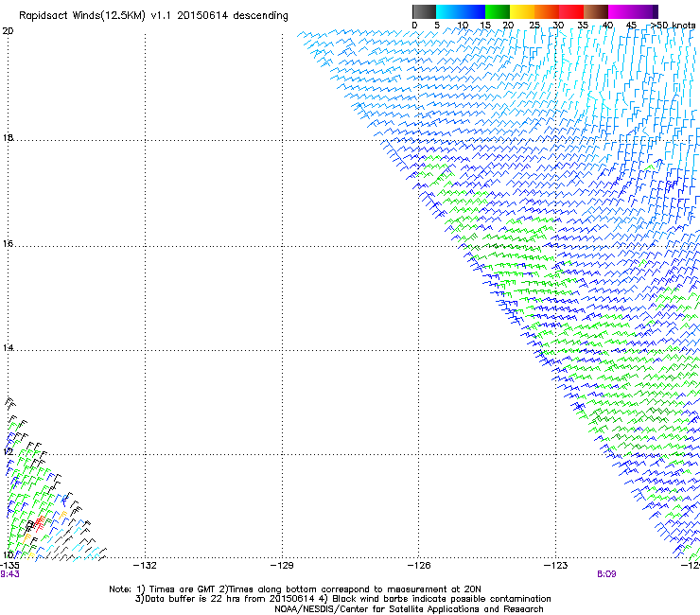Click the chart title "Rapidscat Winds(12.5KM) v1.1 20150614 descending"
This screenshot has width=700, height=615.
click(x=153, y=16)
